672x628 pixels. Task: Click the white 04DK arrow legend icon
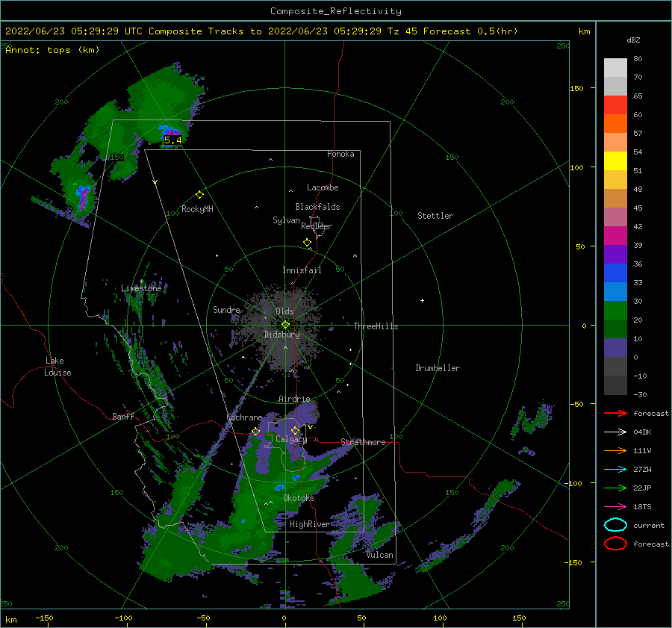(x=615, y=432)
